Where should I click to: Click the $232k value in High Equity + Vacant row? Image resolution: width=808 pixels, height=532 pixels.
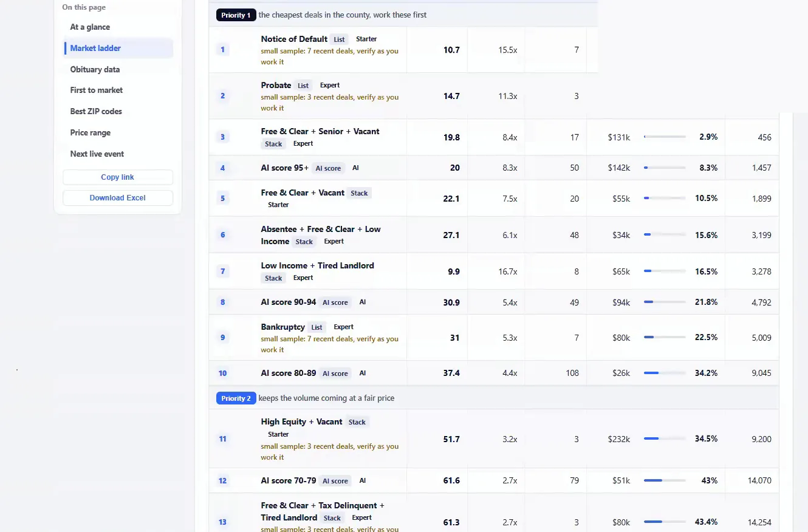[619, 439]
